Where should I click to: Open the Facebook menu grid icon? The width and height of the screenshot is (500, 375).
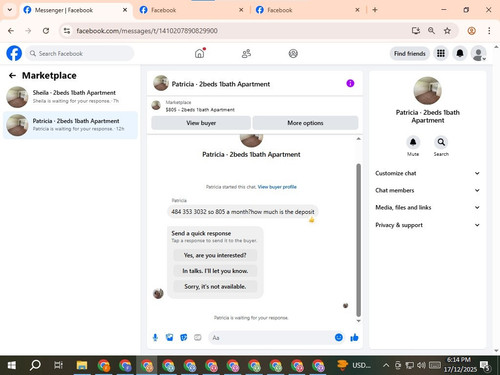[x=441, y=53]
